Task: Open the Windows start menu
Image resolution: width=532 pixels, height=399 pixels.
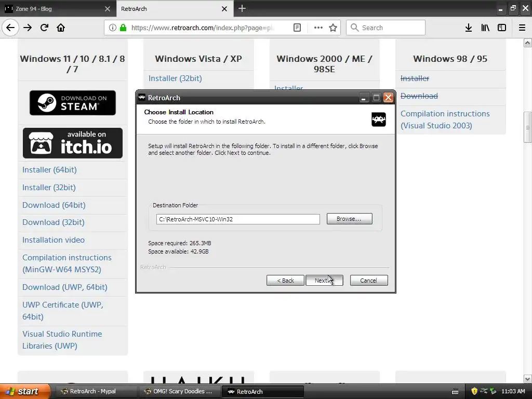Action: point(25,391)
